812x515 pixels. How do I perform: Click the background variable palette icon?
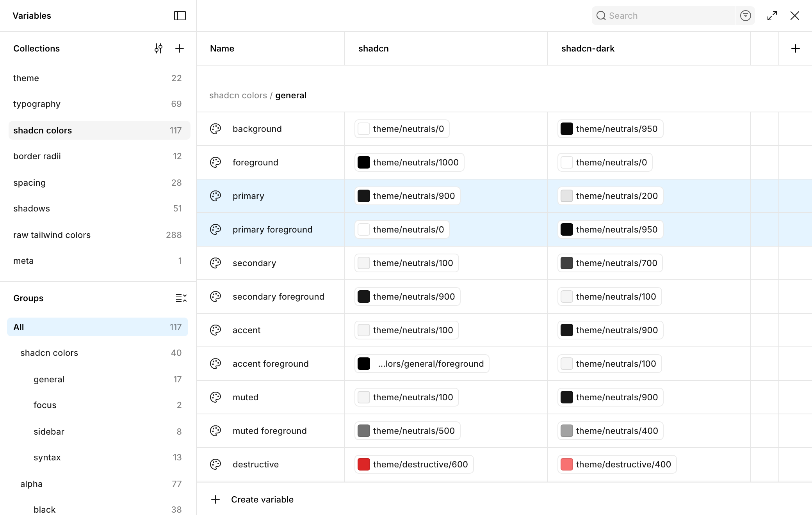point(215,129)
